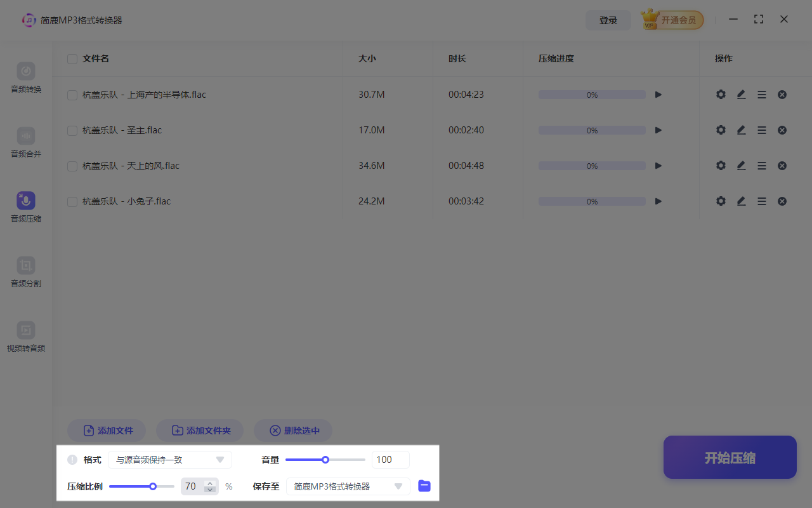Adjust the 音量 volume slider handle

tap(325, 460)
